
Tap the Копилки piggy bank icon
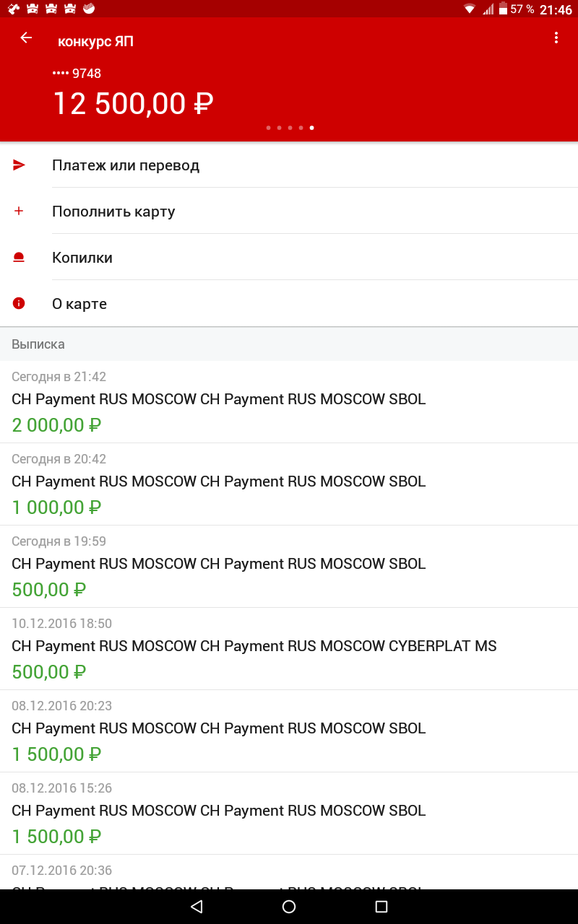pos(19,258)
